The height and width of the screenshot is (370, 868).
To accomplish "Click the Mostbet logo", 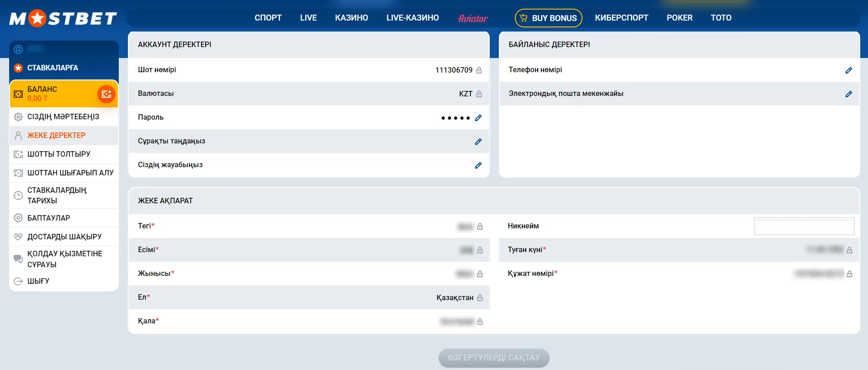I will (x=63, y=18).
